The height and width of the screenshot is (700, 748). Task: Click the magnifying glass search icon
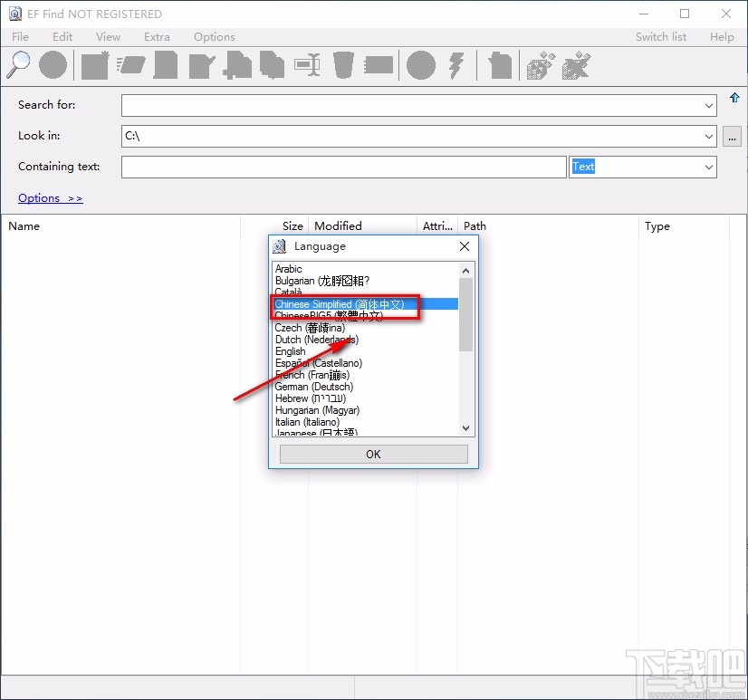point(18,65)
